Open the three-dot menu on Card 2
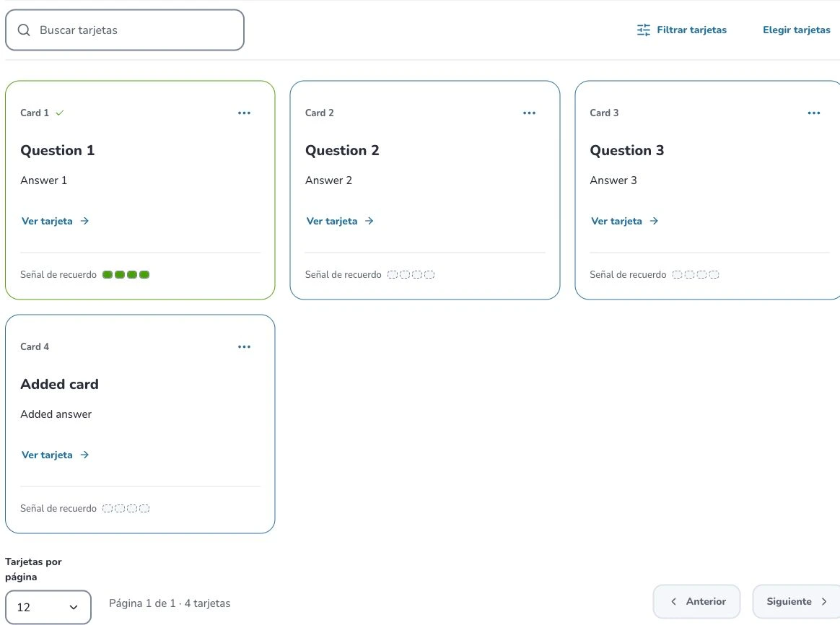The width and height of the screenshot is (840, 625). coord(529,113)
